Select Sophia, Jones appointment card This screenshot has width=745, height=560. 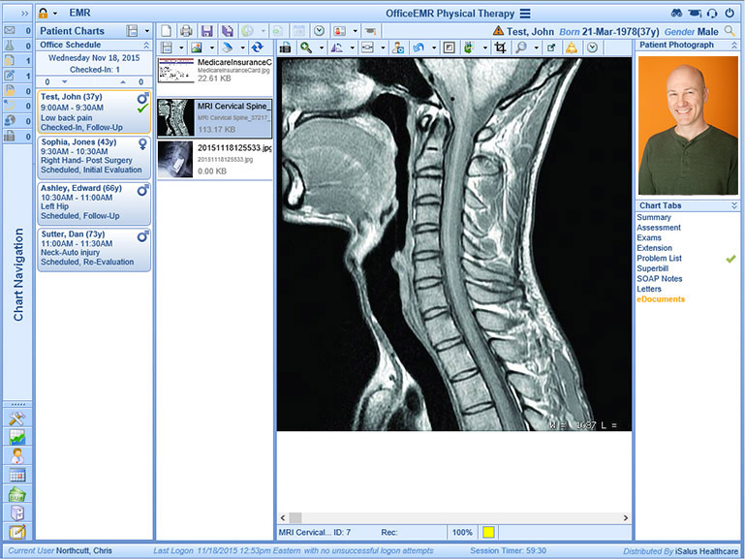94,156
